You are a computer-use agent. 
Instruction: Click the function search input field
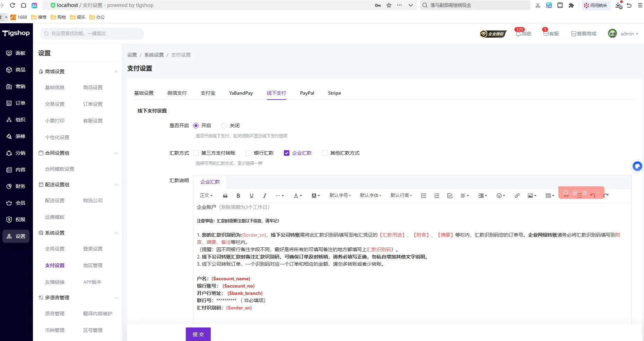click(x=94, y=34)
